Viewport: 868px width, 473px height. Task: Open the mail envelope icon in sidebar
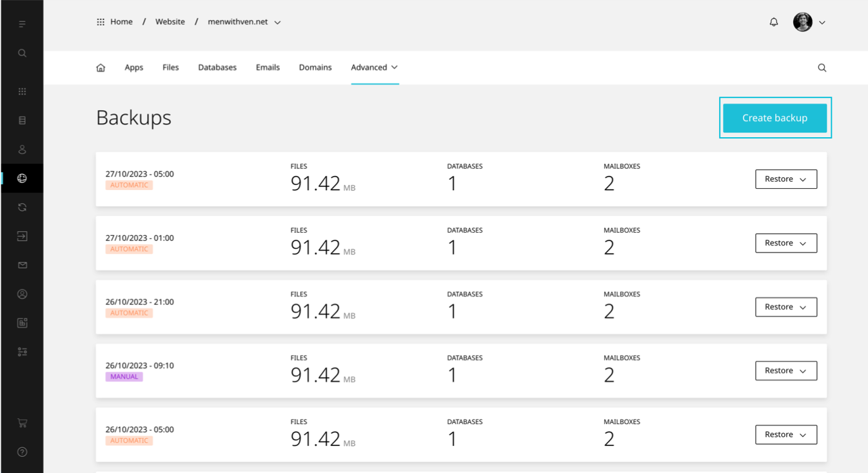pos(22,265)
